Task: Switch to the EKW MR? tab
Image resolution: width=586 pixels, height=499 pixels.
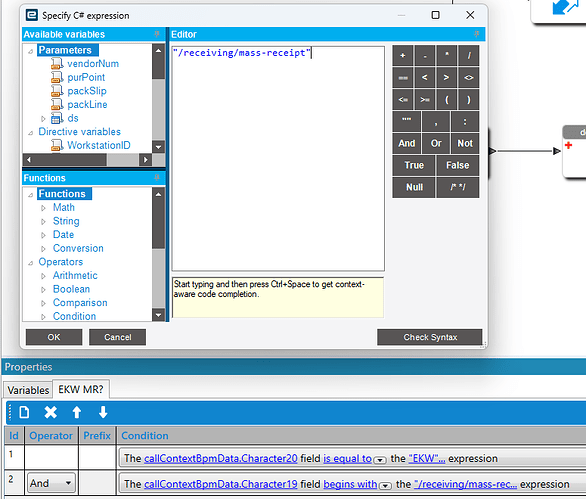Action: coord(81,389)
